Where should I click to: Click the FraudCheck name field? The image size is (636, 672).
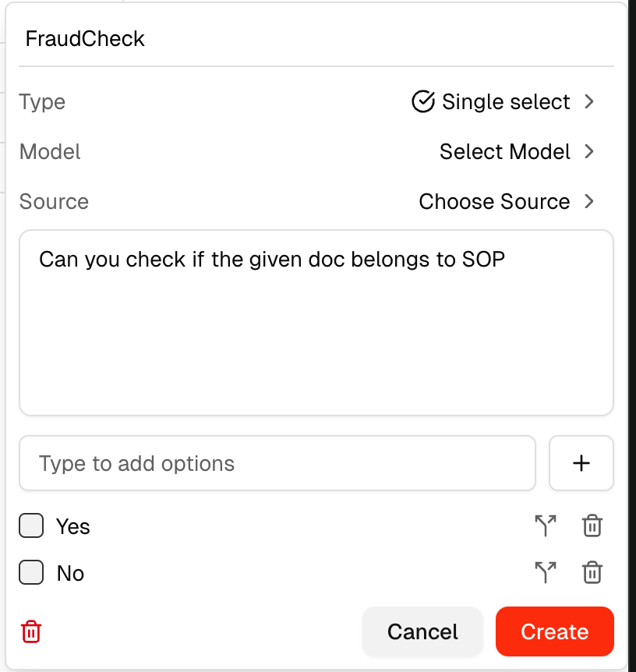[312, 39]
